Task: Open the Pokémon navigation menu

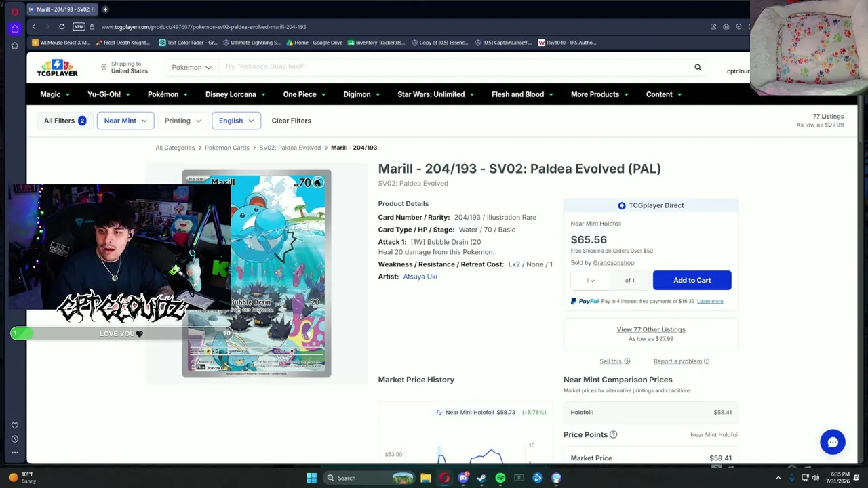Action: click(167, 94)
